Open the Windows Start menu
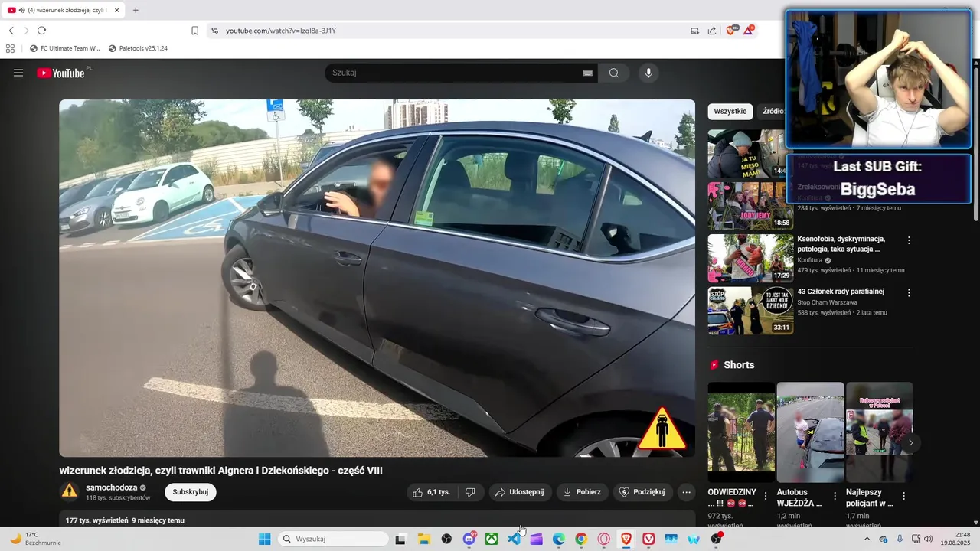Viewport: 980px width, 551px height. click(264, 539)
